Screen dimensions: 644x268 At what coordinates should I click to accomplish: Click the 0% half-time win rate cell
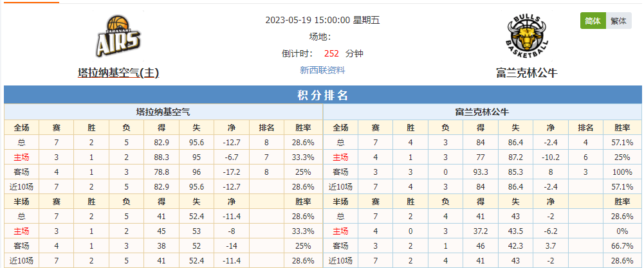pos(622,231)
